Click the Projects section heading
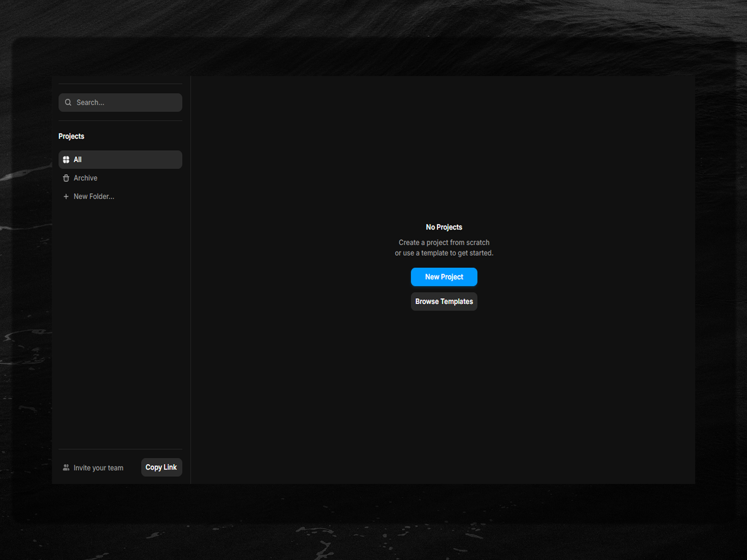The height and width of the screenshot is (560, 747). coord(71,136)
